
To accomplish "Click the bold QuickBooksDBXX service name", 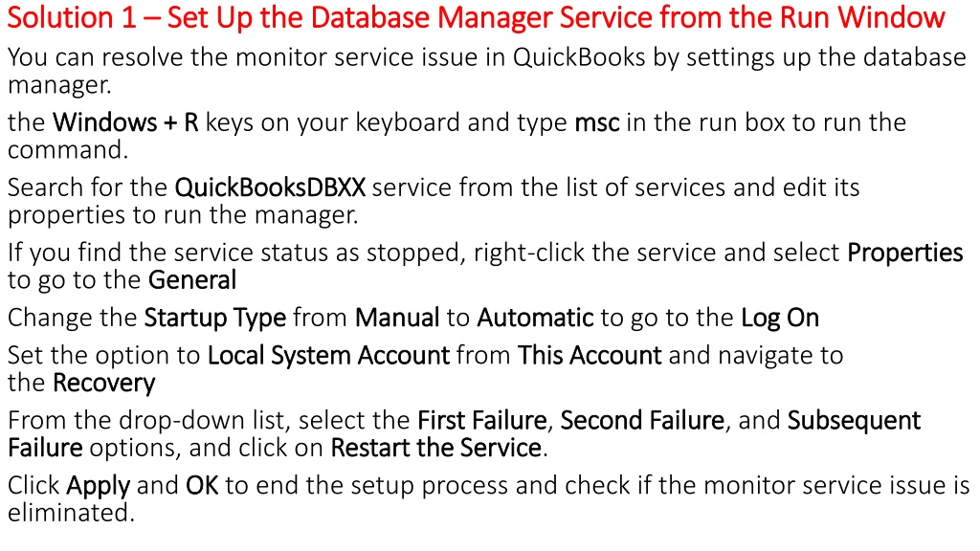I will pos(270,187).
